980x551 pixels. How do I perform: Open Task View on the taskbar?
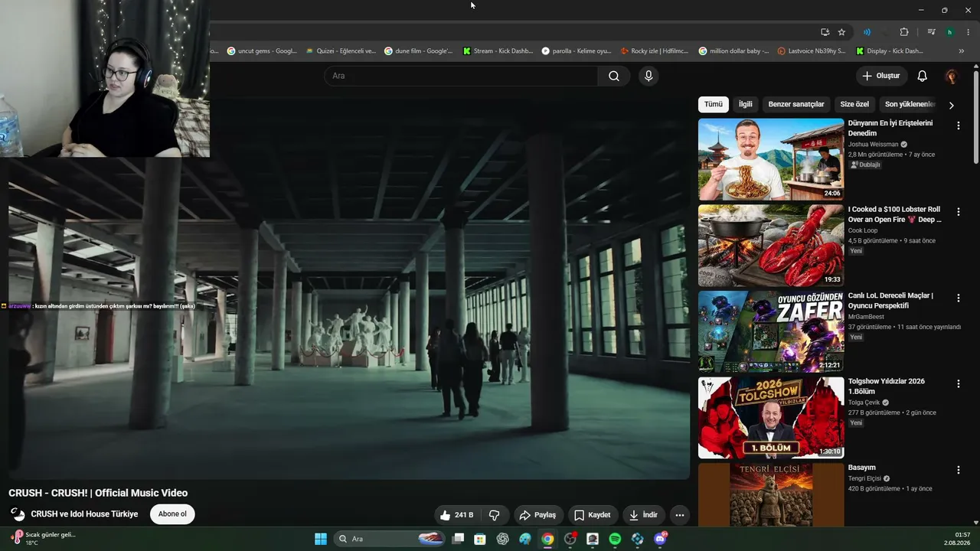pos(458,539)
